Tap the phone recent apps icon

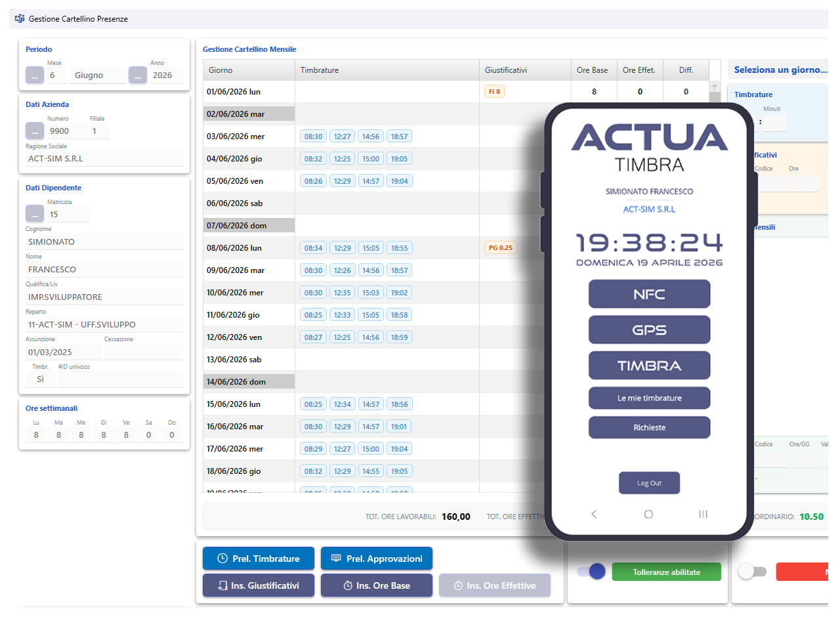(x=703, y=514)
